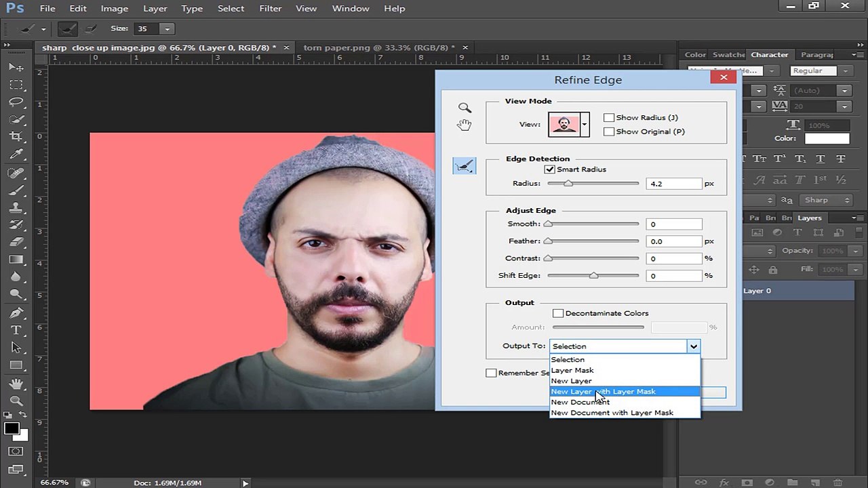Select the Zoom tool in toolbox
The height and width of the screenshot is (488, 868).
(x=16, y=401)
